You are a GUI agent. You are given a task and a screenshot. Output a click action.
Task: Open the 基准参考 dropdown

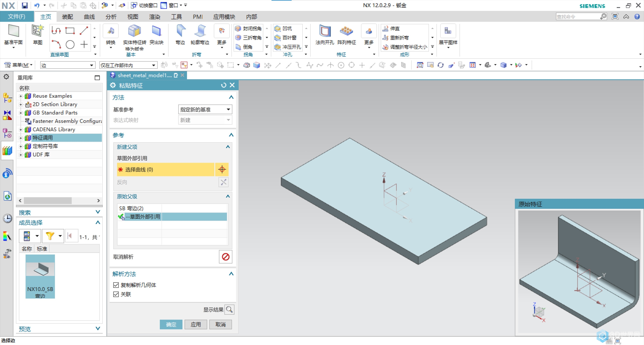click(205, 110)
